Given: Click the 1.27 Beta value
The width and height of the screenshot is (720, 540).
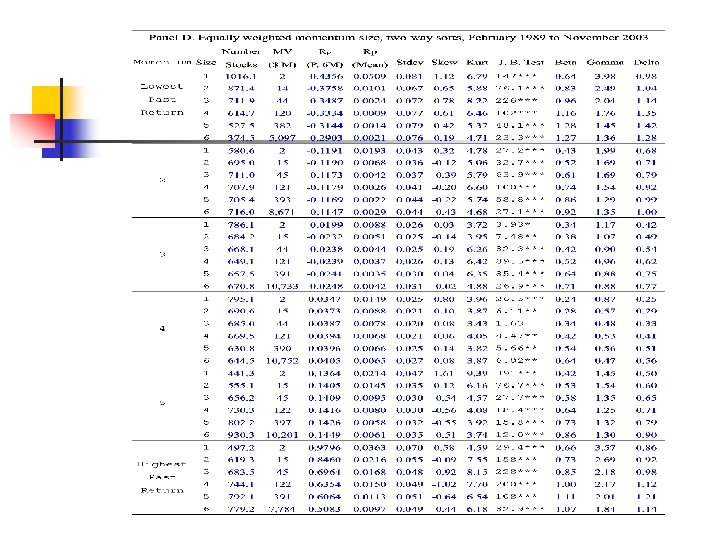Looking at the screenshot, I should [565, 138].
